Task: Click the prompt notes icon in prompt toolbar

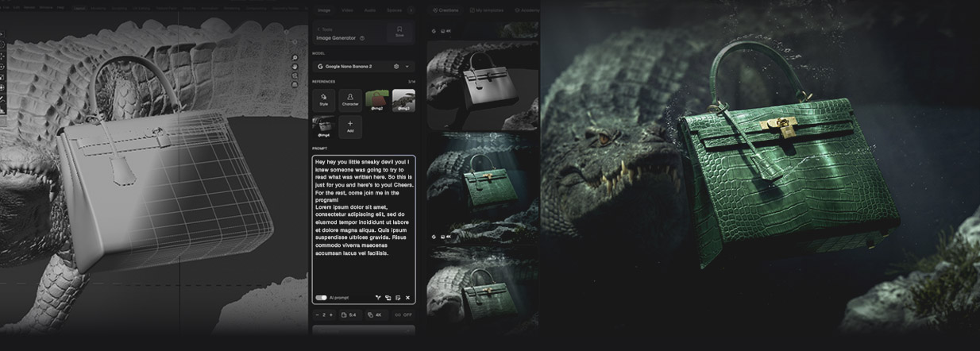Action: [x=398, y=298]
